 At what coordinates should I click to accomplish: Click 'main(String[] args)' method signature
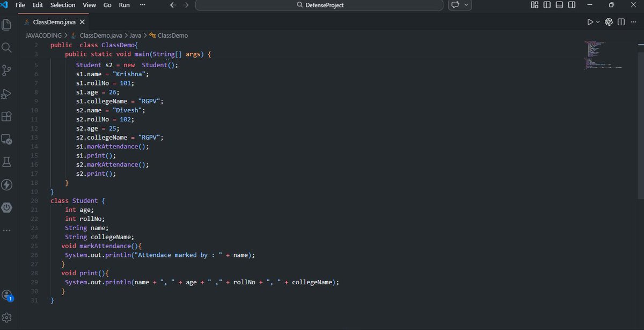(x=169, y=54)
